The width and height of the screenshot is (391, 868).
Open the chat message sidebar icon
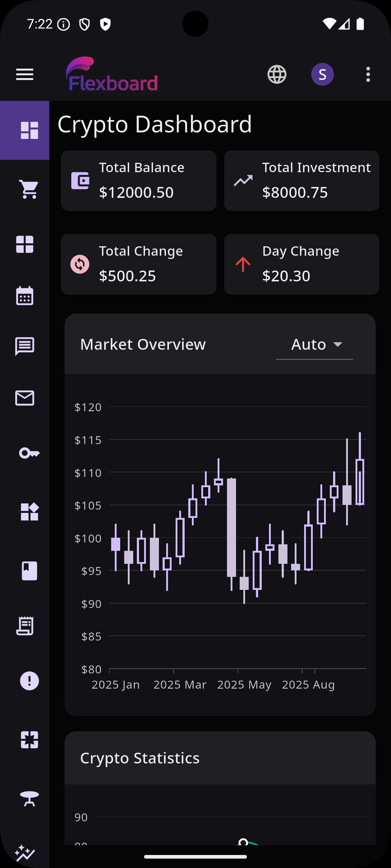[x=25, y=346]
